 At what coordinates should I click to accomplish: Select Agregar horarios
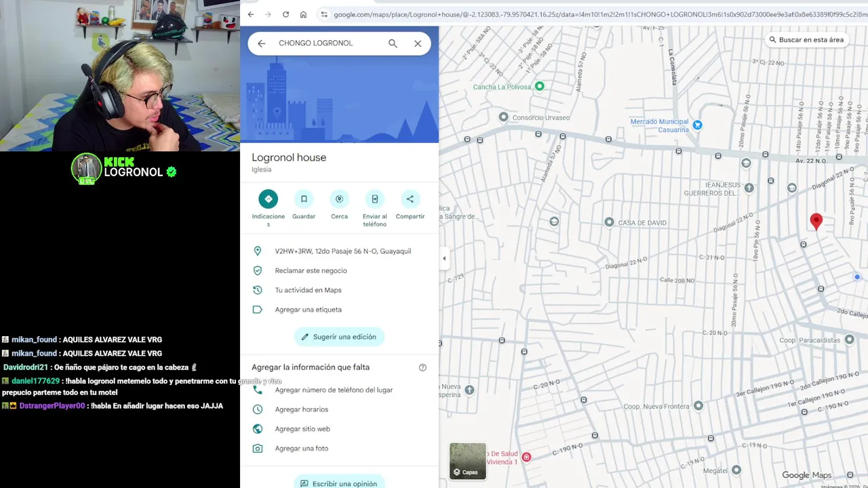click(x=301, y=409)
